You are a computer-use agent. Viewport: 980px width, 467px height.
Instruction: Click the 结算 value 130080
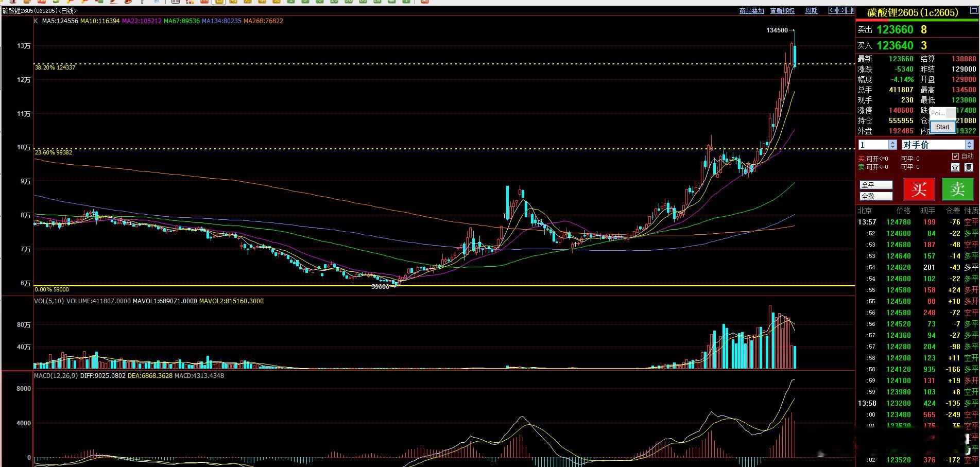(964, 59)
